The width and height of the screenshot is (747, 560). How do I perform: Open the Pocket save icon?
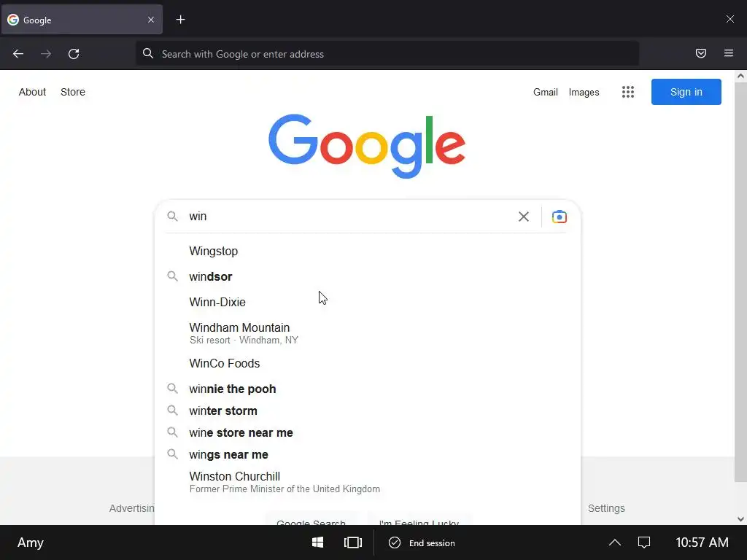701,53
